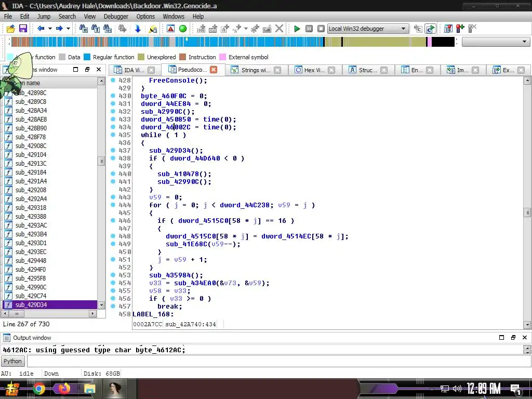This screenshot has width=532, height=399.
Task: Start the debugger with green play button
Action: 297,29
